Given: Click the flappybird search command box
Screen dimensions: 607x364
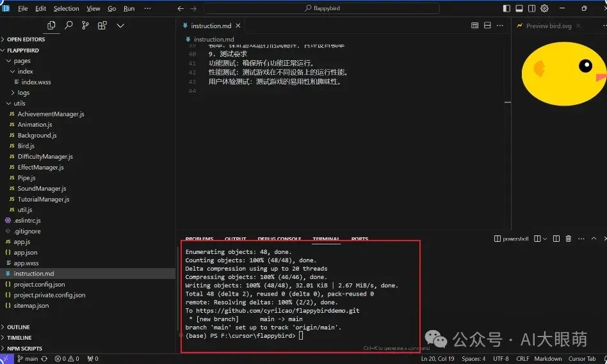Looking at the screenshot, I should [x=321, y=8].
